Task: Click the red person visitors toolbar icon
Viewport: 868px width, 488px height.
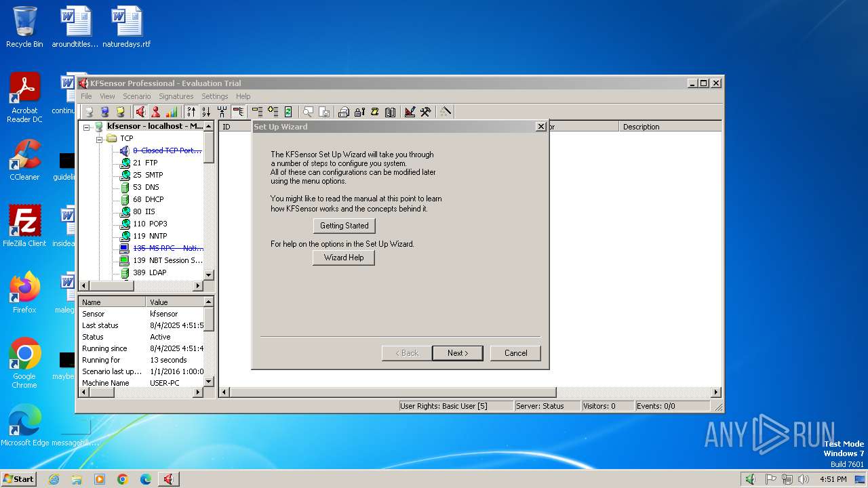Action: tap(156, 112)
